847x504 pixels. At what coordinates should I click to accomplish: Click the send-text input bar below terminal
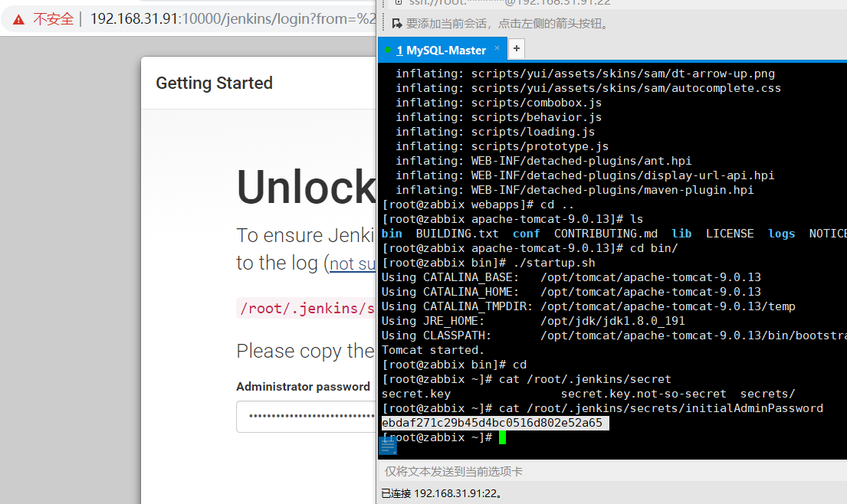pyautogui.click(x=612, y=472)
